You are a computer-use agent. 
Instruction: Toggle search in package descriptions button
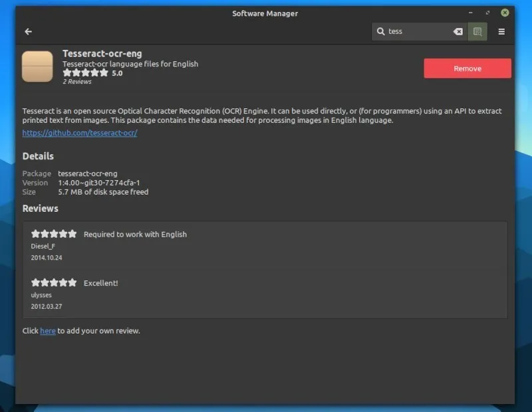(477, 31)
